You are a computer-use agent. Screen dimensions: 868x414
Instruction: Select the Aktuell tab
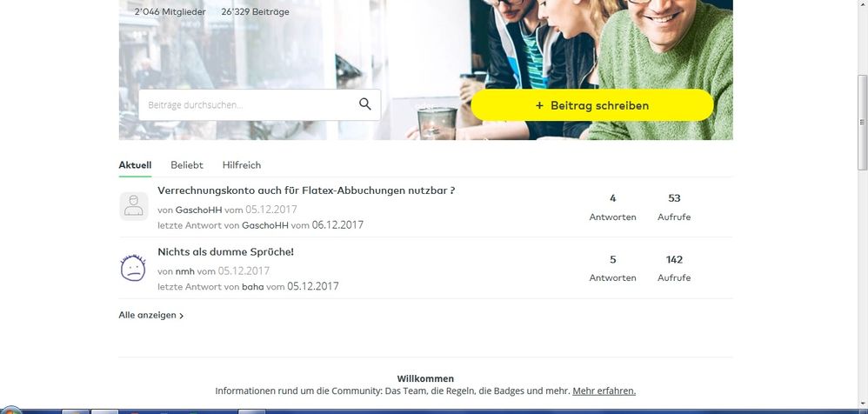(x=135, y=165)
